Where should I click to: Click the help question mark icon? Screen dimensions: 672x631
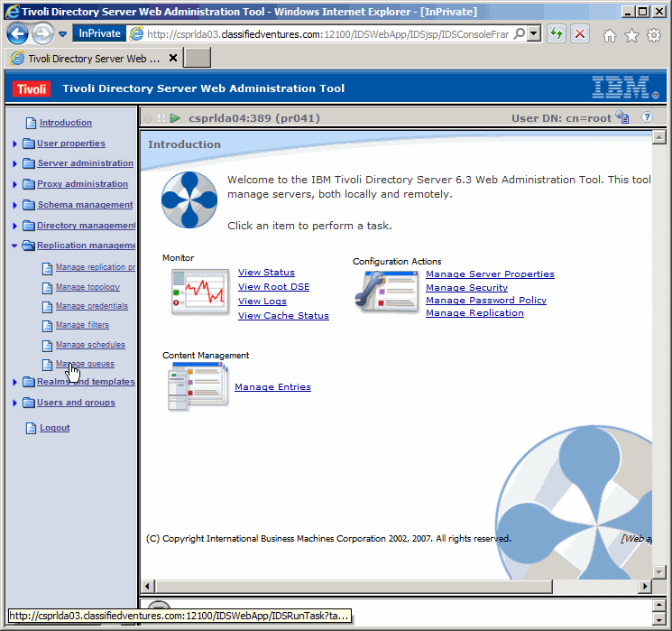647,117
